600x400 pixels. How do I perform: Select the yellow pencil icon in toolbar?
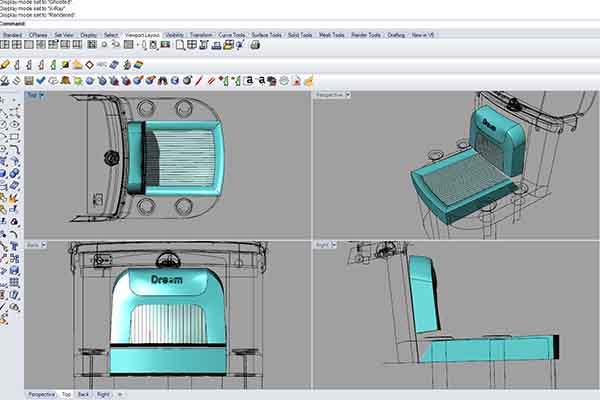click(x=6, y=64)
